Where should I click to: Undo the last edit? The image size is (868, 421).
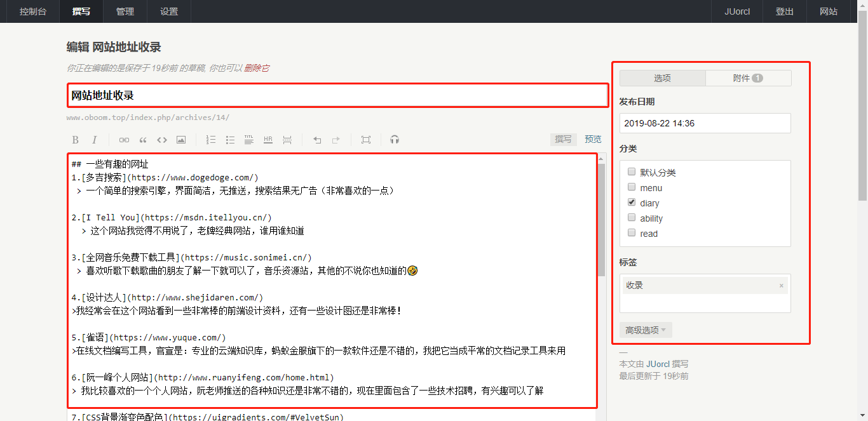(317, 140)
